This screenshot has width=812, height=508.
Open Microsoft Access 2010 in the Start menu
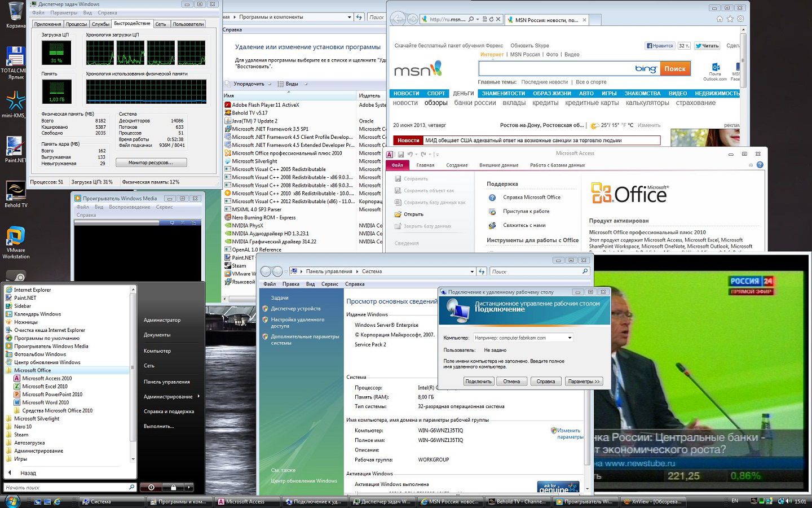47,378
